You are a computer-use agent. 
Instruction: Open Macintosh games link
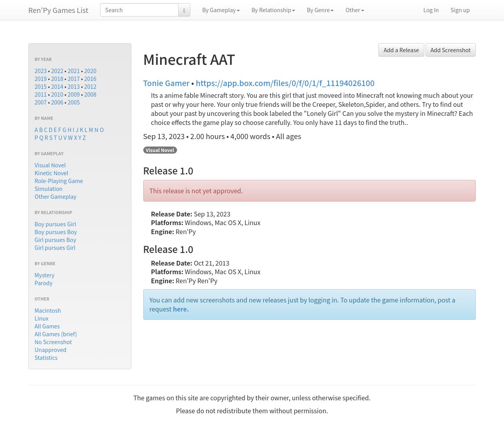[x=47, y=311]
